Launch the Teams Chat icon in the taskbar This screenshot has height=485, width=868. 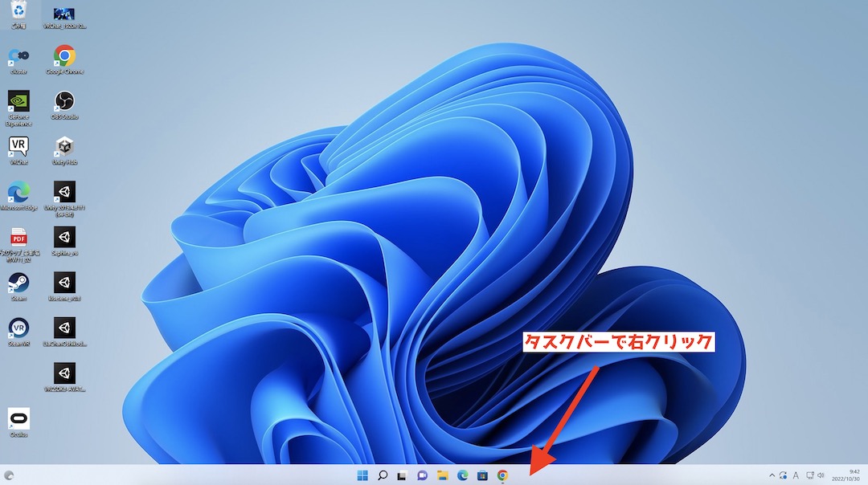422,475
